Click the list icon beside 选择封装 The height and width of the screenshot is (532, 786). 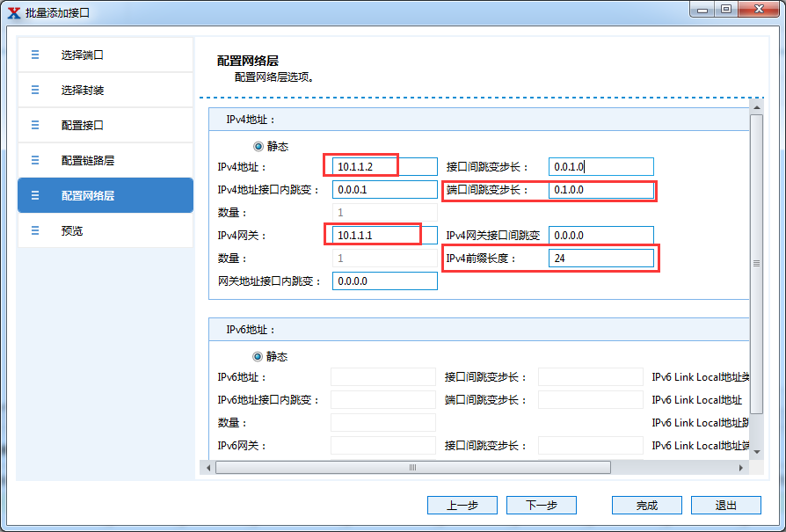point(35,90)
